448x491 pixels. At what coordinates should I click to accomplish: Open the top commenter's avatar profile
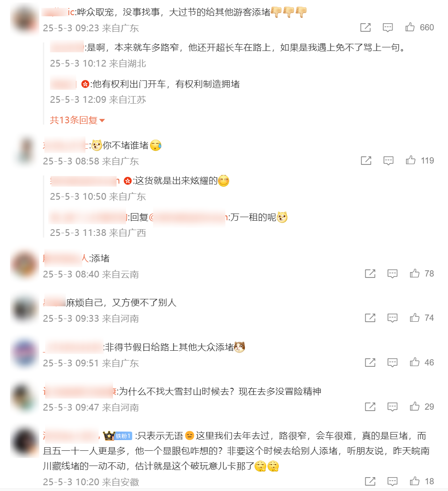25,19
